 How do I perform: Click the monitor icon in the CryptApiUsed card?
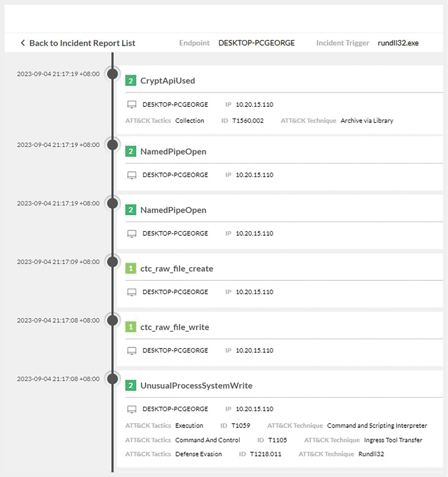(132, 104)
